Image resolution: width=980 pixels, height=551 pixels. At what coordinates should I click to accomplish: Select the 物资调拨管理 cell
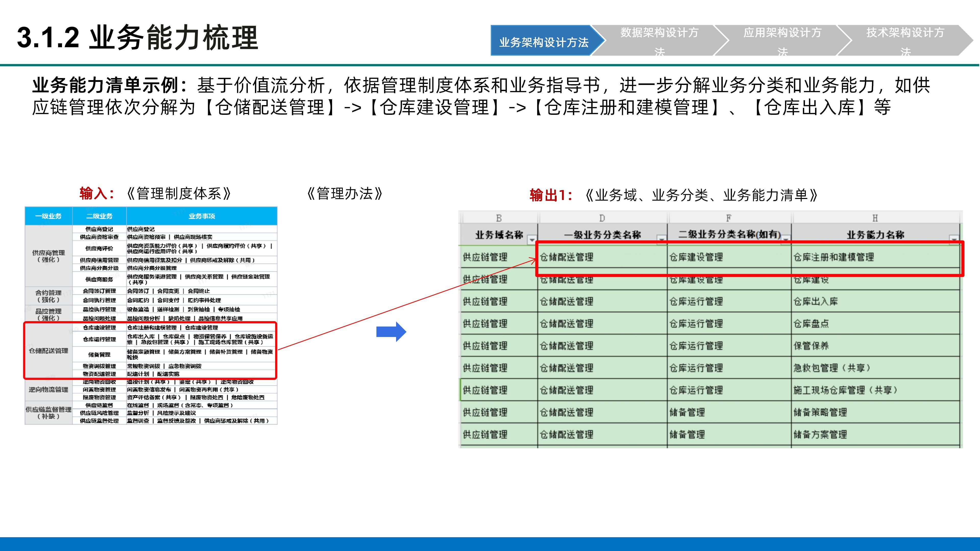pos(99,366)
